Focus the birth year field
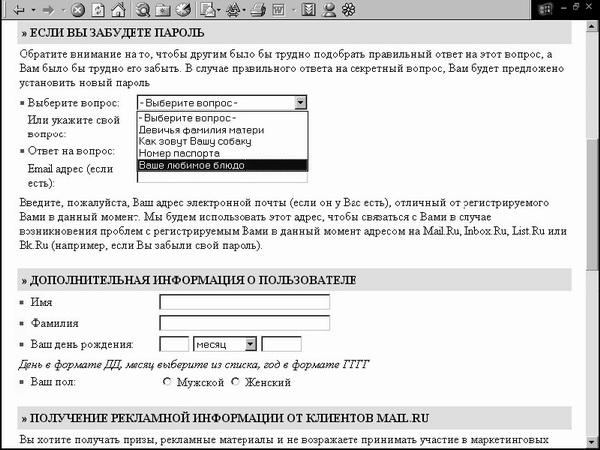The height and width of the screenshot is (450, 600). click(281, 344)
